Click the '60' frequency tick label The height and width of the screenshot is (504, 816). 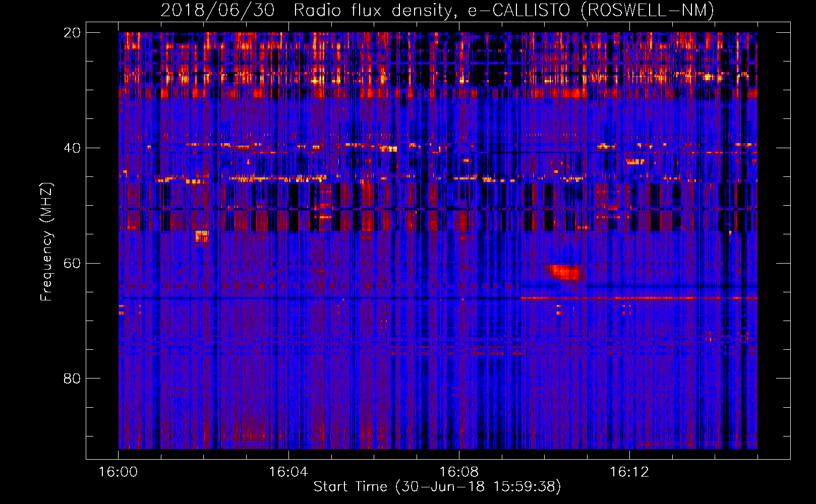(72, 264)
